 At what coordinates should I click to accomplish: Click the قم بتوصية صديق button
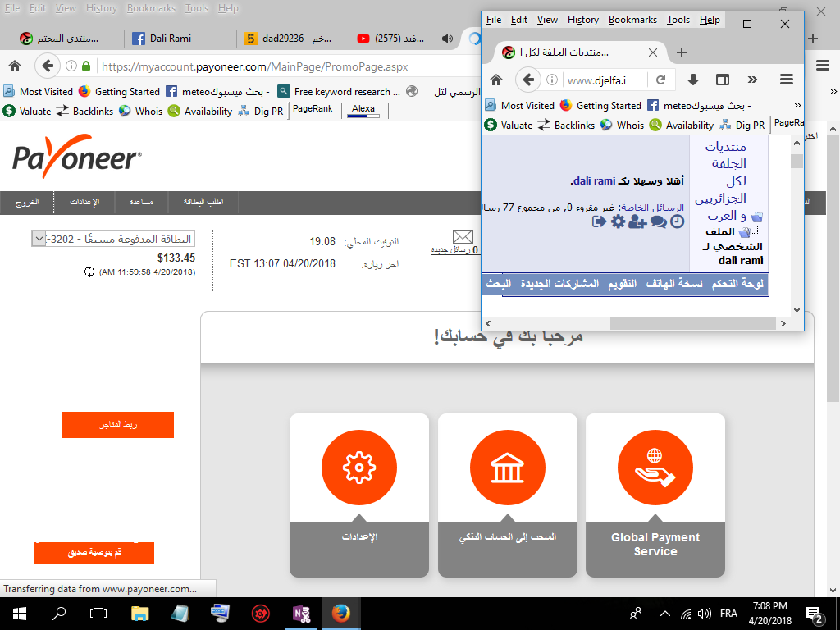click(94, 552)
